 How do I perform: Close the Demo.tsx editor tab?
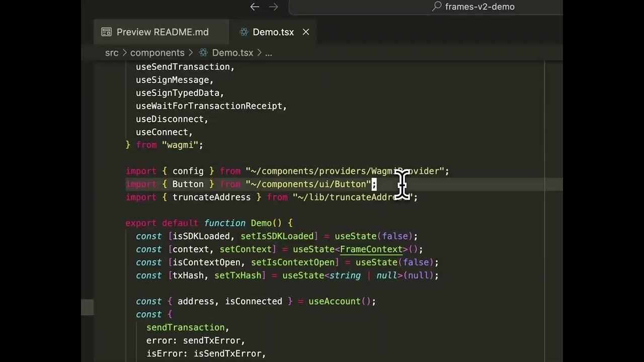305,32
